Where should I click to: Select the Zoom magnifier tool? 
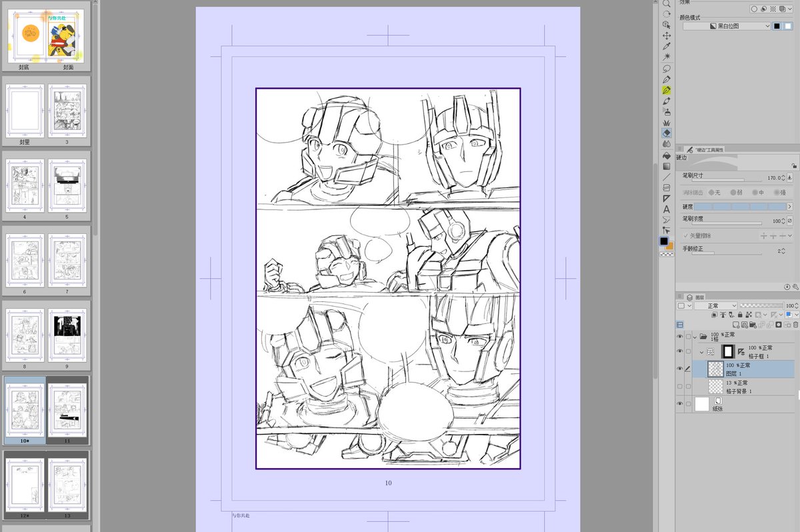[666, 4]
